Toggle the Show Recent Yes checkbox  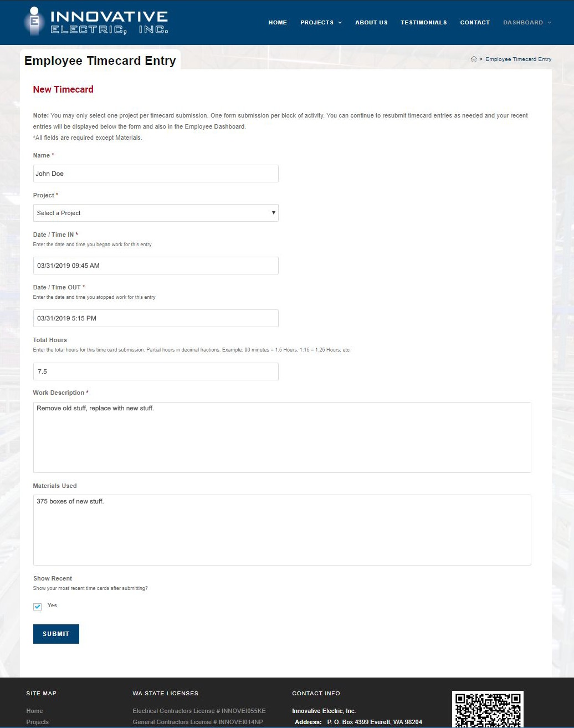[37, 607]
